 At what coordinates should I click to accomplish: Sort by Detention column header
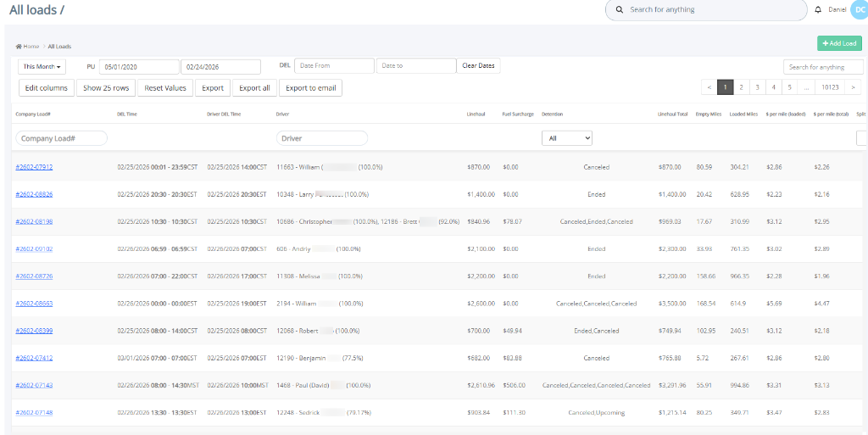pyautogui.click(x=552, y=114)
